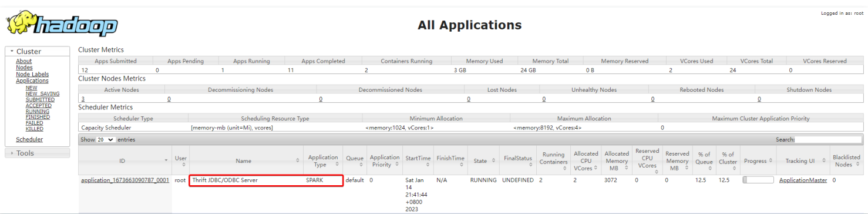
Task: Filter applications by ACCEPTED state
Action: 39,105
